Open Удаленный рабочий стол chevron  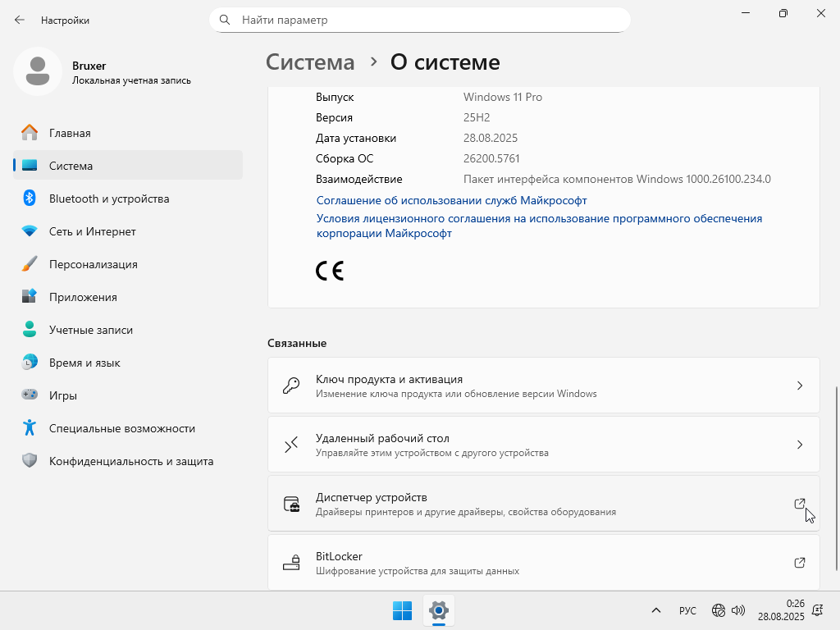point(799,445)
